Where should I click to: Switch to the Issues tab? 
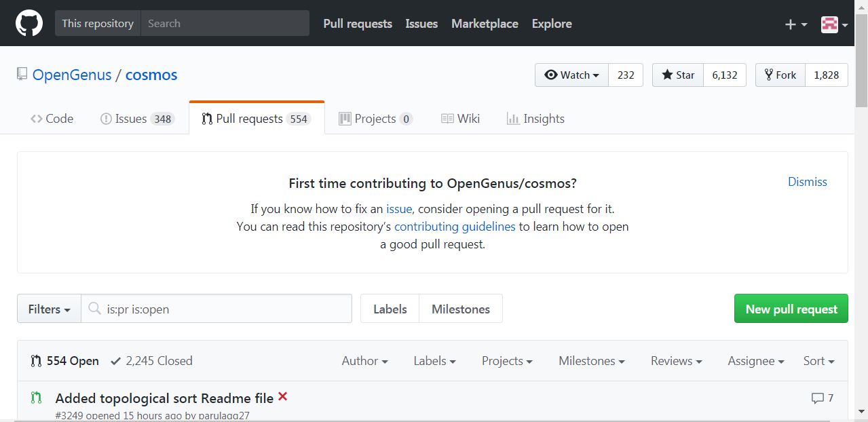click(137, 118)
